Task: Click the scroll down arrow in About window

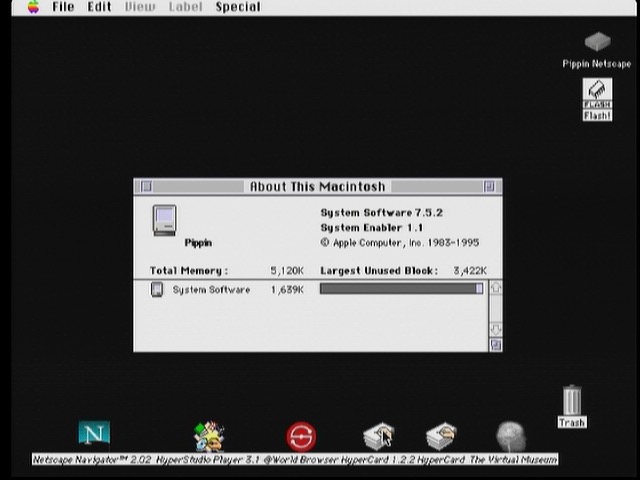Action: point(496,329)
